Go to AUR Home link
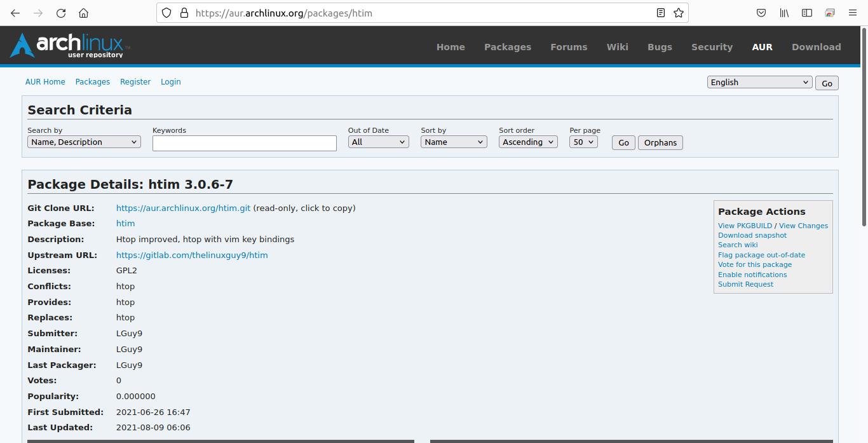The height and width of the screenshot is (443, 868). (x=45, y=82)
